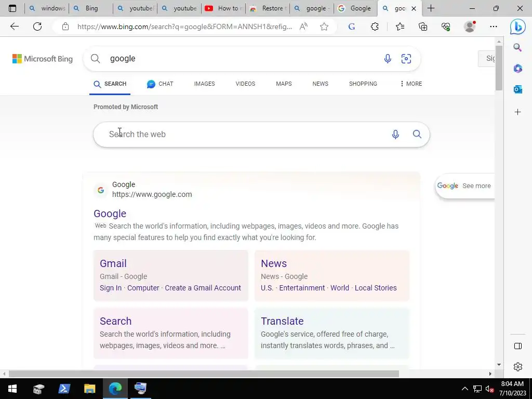Activate the Read aloud icon in address bar
This screenshot has width=532, height=399.
pos(303,26)
